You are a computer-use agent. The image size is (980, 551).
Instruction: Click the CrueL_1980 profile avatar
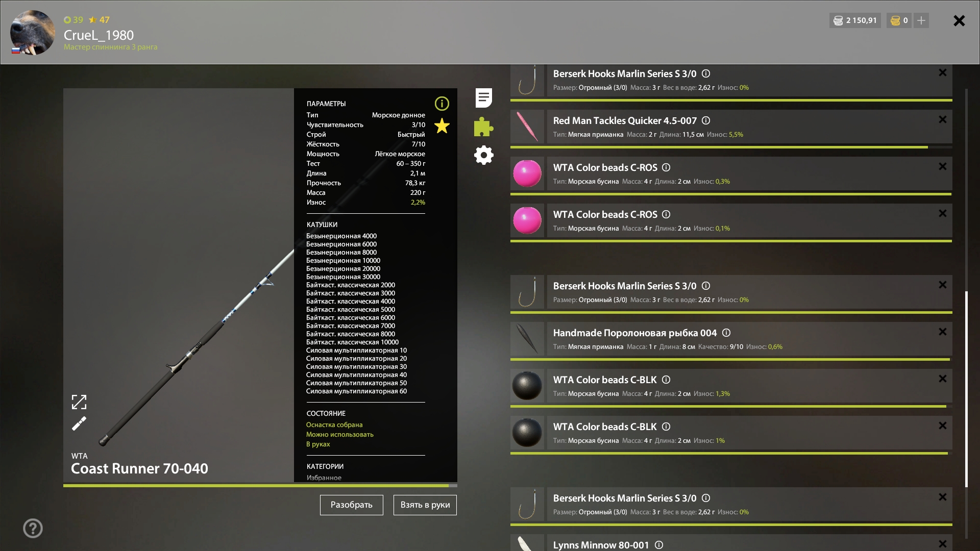pyautogui.click(x=33, y=32)
